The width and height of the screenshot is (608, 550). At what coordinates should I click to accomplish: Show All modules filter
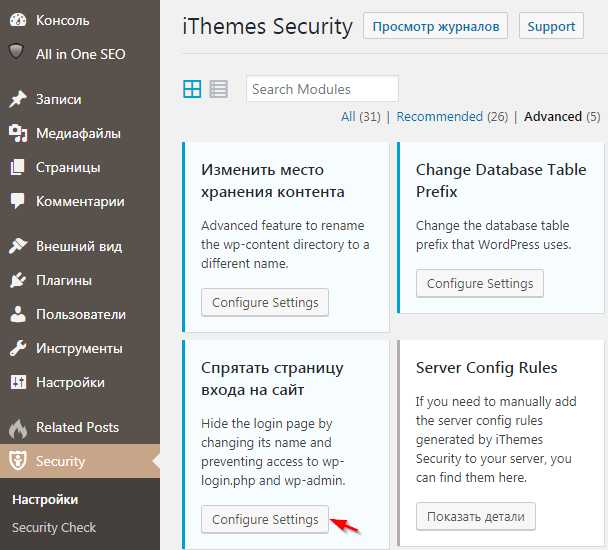(348, 117)
